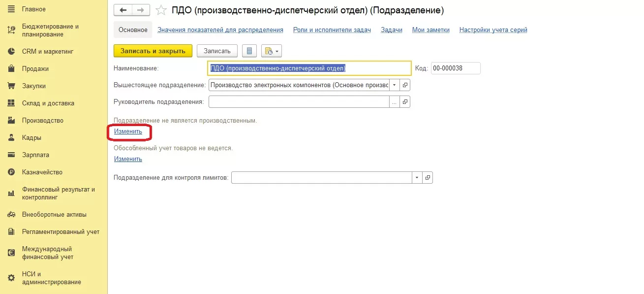Click the list report icon button in toolbar

pyautogui.click(x=249, y=51)
